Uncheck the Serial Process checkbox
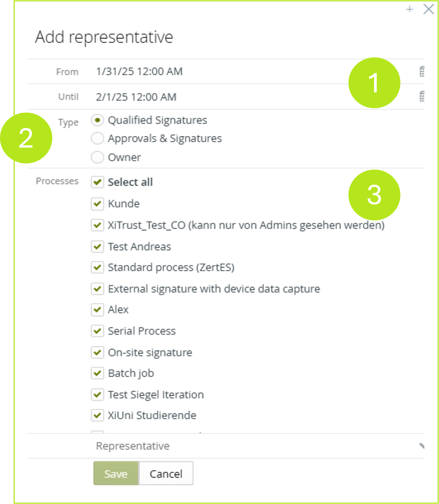This screenshot has width=439, height=504. pos(97,331)
